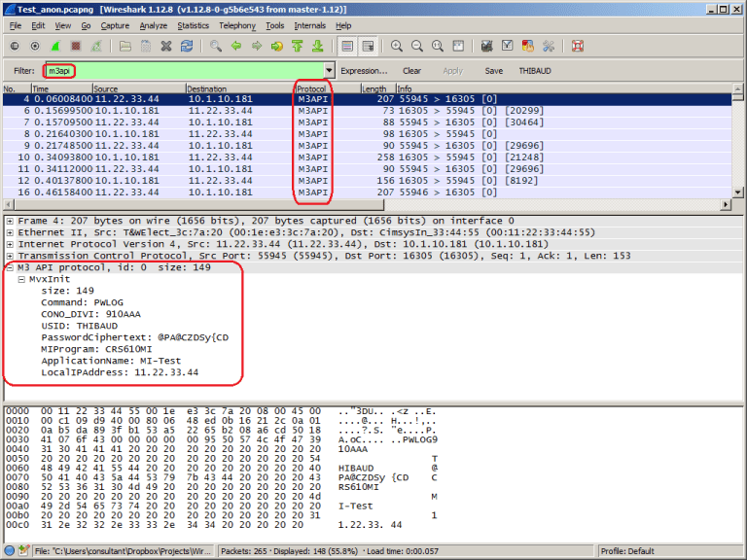Open the coloring rules editor icon
The image size is (747, 560).
[x=526, y=46]
